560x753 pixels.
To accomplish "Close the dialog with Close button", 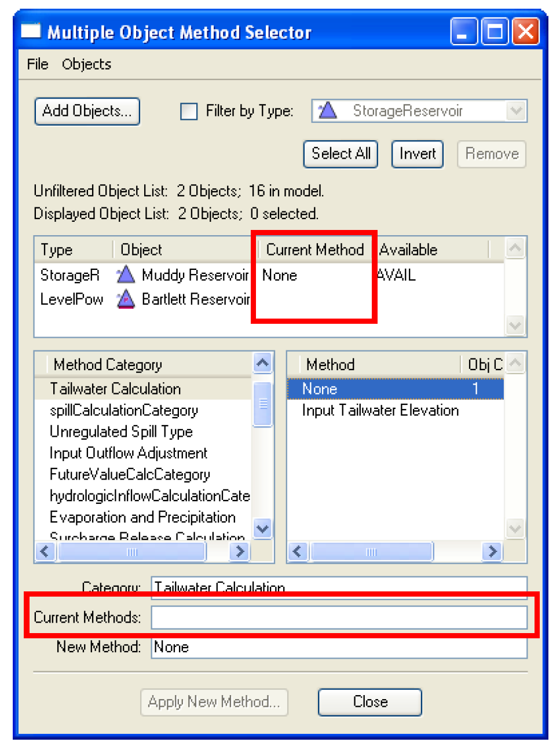I will click(x=369, y=702).
